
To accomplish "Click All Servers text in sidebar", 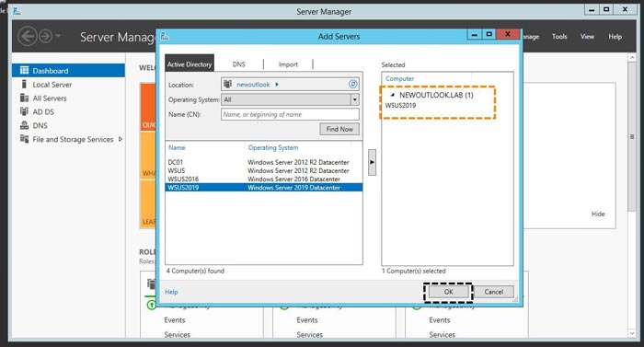I will click(50, 98).
